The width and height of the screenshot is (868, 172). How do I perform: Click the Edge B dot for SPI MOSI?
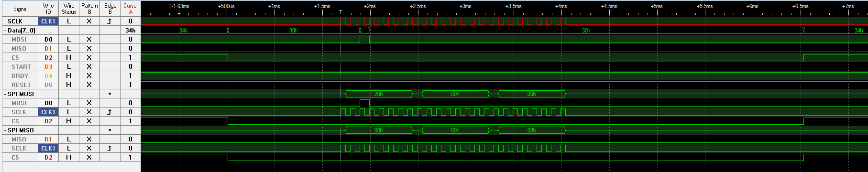click(110, 94)
